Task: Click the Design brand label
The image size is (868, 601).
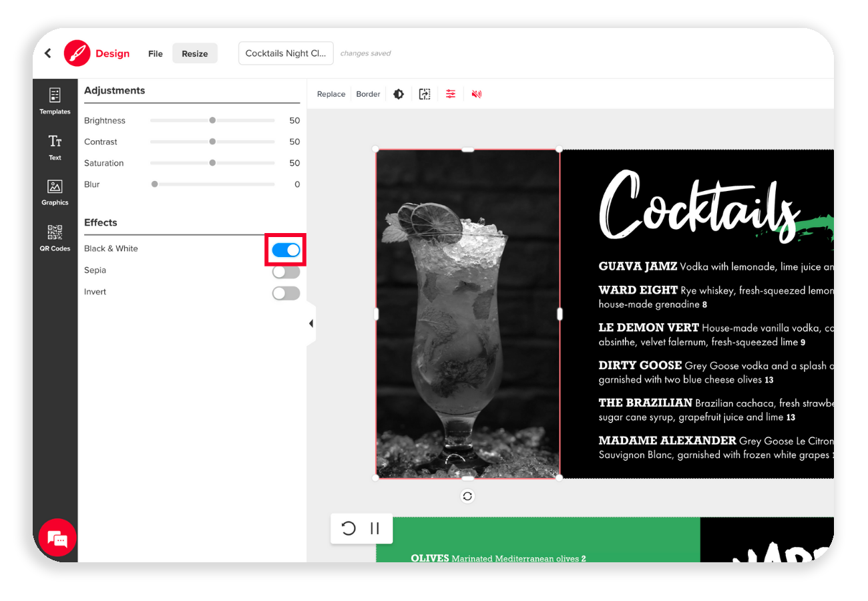Action: click(112, 53)
